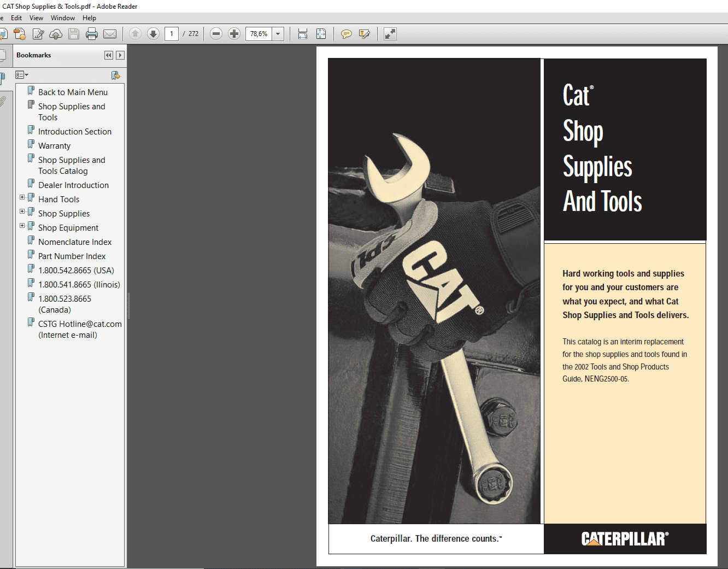Click the bookmark icon beside Part Number Index

(31, 255)
